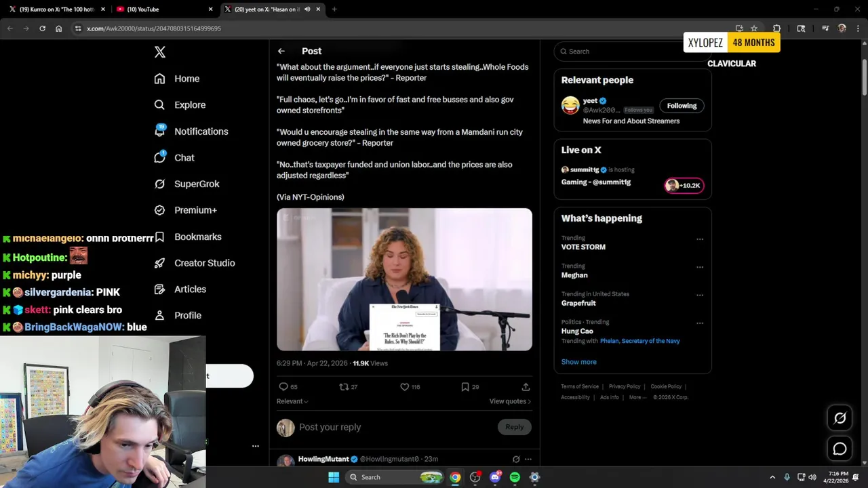Image resolution: width=868 pixels, height=488 pixels.
Task: Click Phelan, Secretary of the Navy link
Action: (x=639, y=341)
